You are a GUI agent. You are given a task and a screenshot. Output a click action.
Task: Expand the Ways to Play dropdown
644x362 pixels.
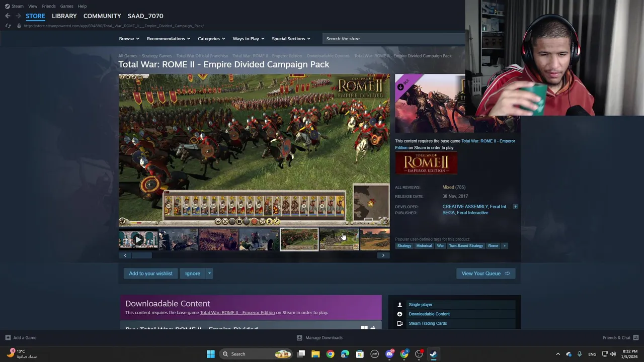pyautogui.click(x=248, y=39)
